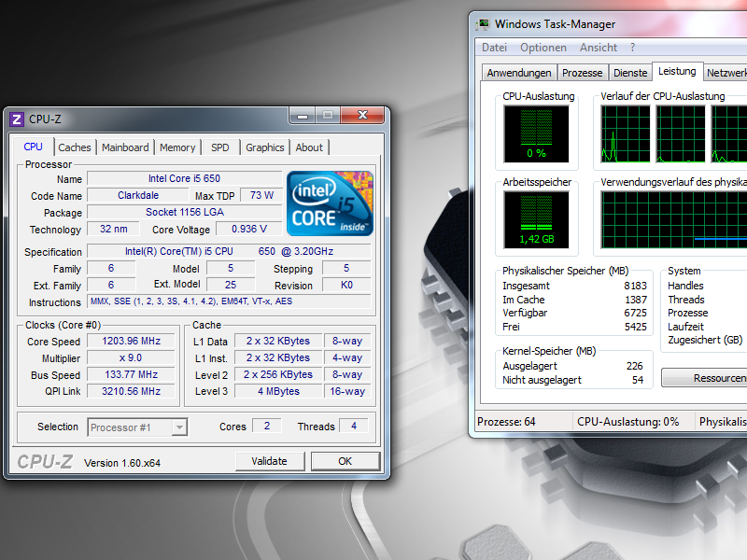Click the Instructions field MMX, SSE list
This screenshot has width=747, height=560.
click(229, 301)
